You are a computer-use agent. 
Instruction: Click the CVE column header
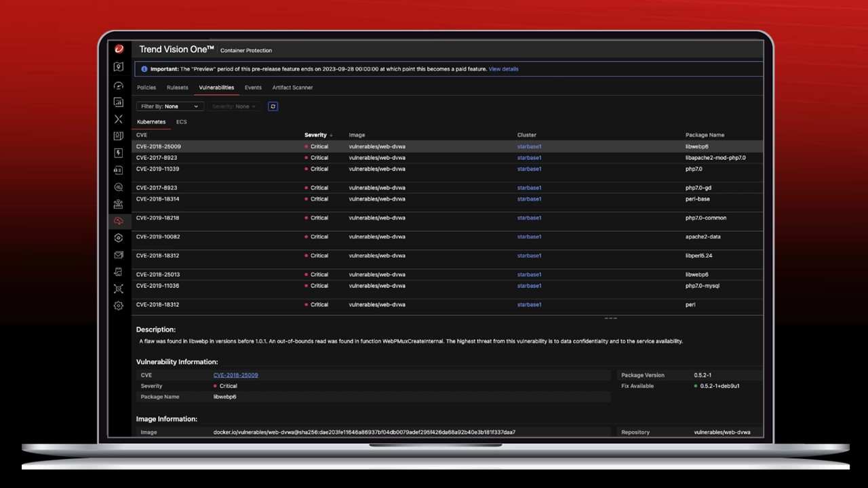[x=142, y=135]
